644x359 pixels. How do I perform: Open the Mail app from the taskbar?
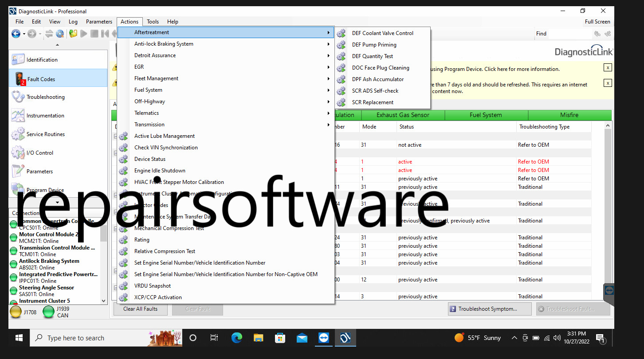302,338
